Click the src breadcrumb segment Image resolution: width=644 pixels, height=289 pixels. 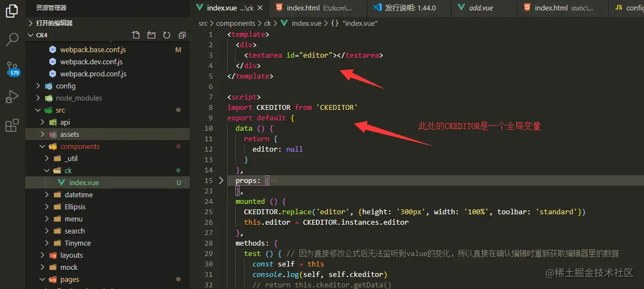(203, 24)
